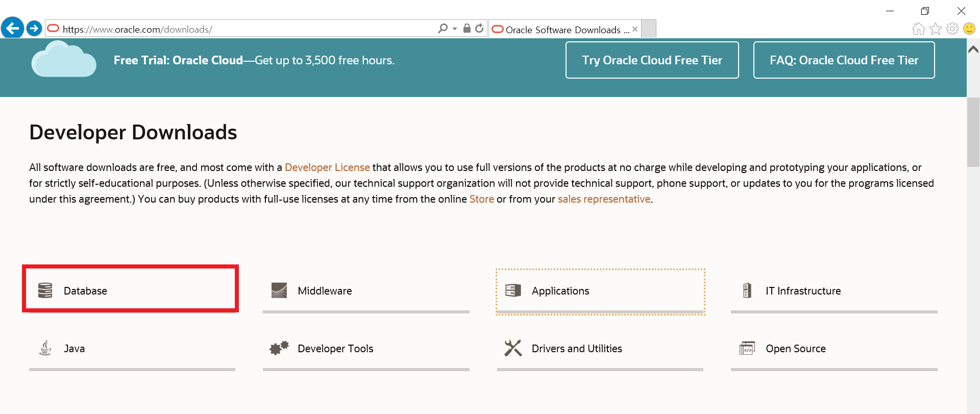Open Favorites star icon
980x414 pixels.
click(x=936, y=29)
